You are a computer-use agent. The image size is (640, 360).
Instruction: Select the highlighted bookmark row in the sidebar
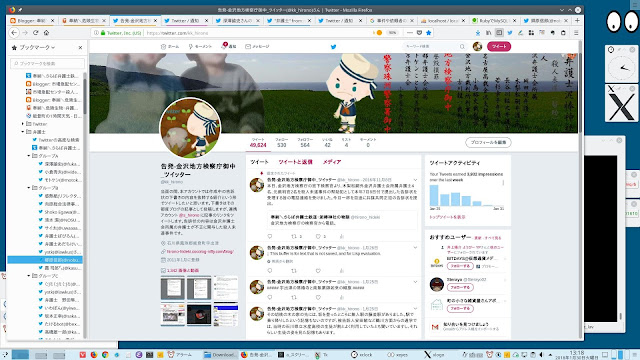[45, 260]
